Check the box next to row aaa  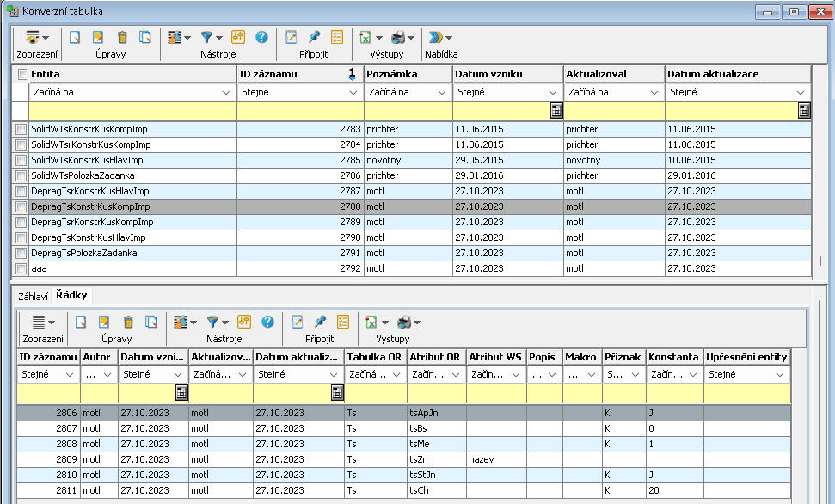(x=21, y=269)
